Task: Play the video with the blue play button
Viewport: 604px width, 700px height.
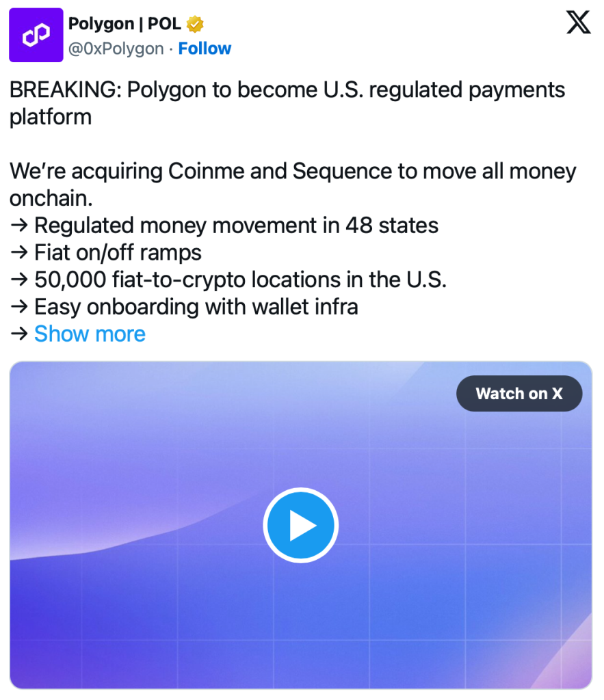Action: tap(301, 526)
